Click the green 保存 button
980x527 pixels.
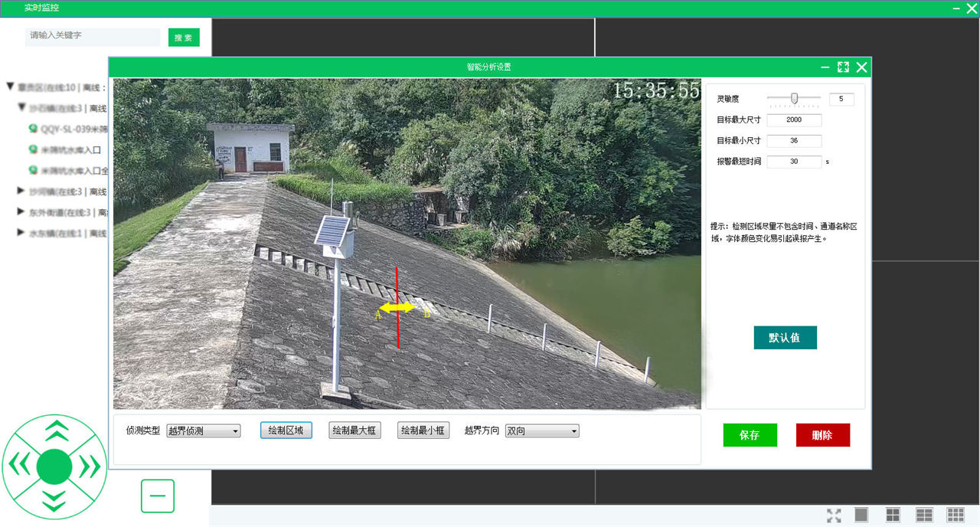[x=750, y=435]
